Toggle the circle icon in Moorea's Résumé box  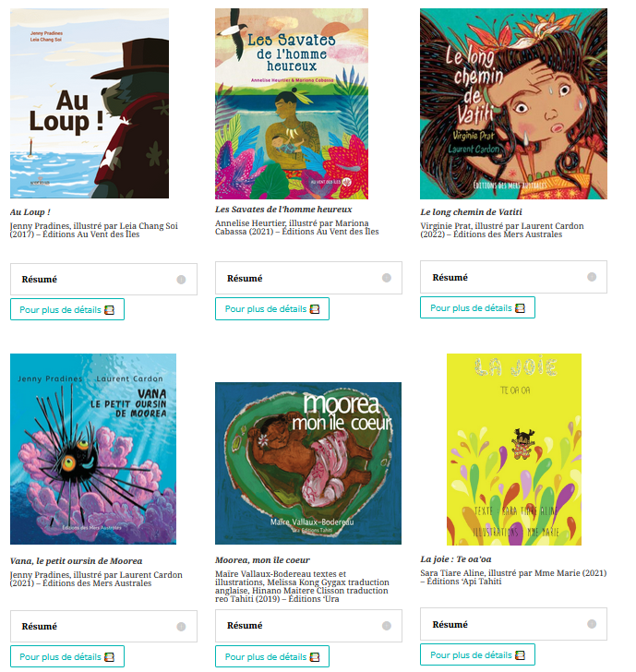[x=387, y=626]
